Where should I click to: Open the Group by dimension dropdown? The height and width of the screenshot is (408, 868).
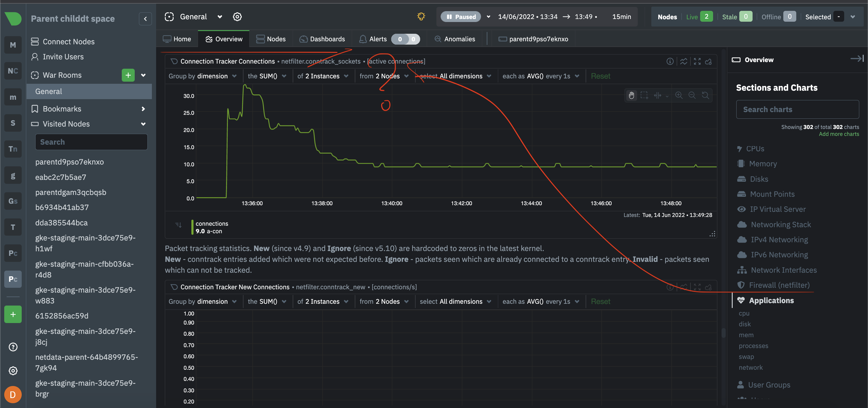[x=203, y=76]
